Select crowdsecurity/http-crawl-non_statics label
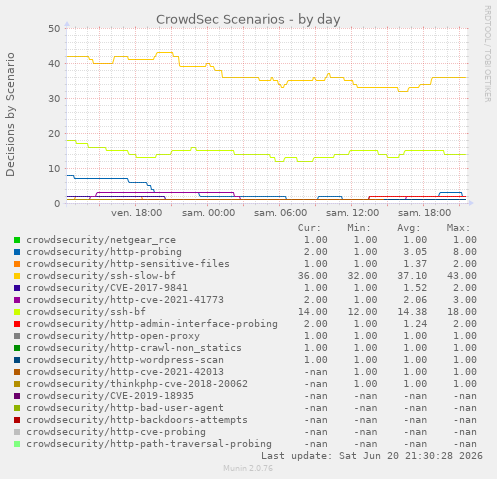The width and height of the screenshot is (497, 479). point(134,348)
